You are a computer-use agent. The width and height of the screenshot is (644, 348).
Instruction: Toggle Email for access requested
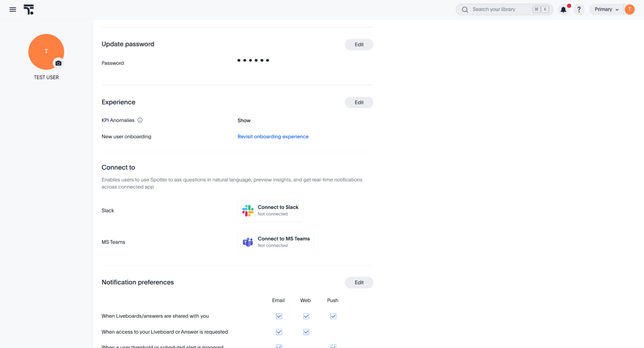279,332
